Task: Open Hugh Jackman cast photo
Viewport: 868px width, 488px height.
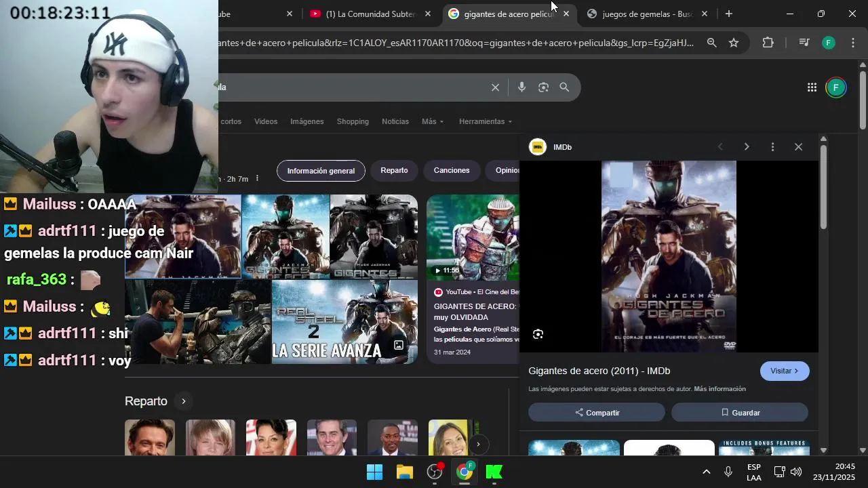Action: (x=150, y=437)
